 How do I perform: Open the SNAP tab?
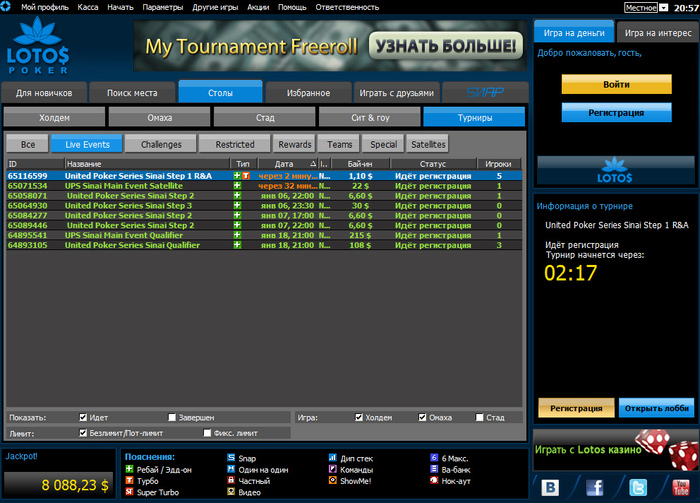click(485, 92)
